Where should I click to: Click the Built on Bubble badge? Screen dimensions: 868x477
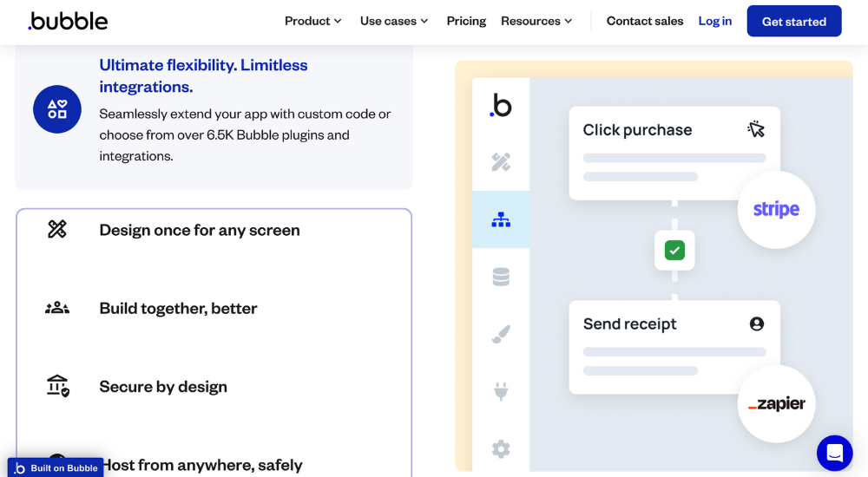point(56,467)
